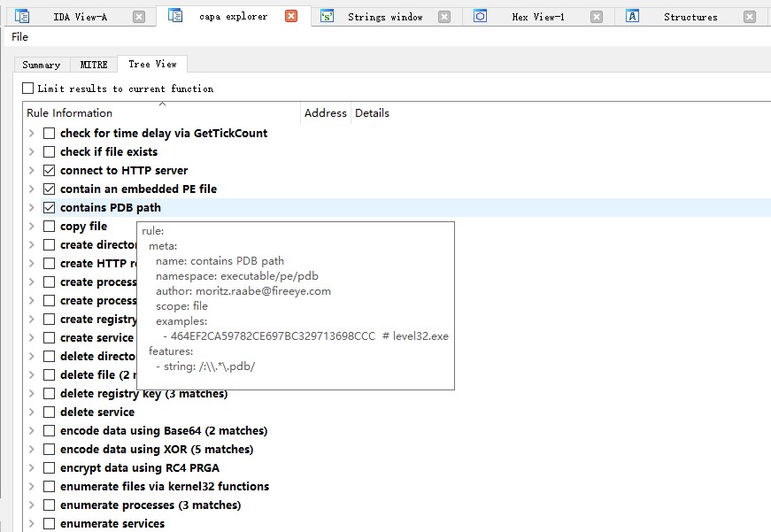This screenshot has width=771, height=532.
Task: Expand the encode data using XOR rule
Action: coord(32,449)
